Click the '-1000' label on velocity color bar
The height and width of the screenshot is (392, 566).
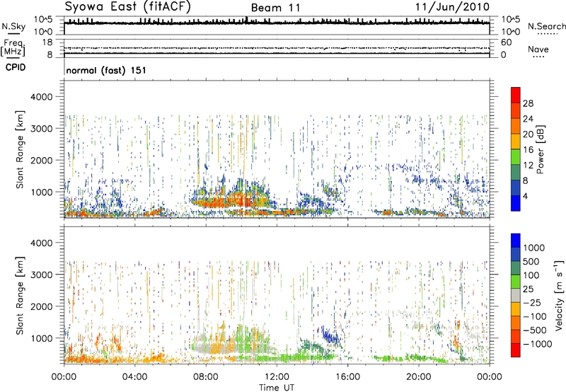point(538,344)
